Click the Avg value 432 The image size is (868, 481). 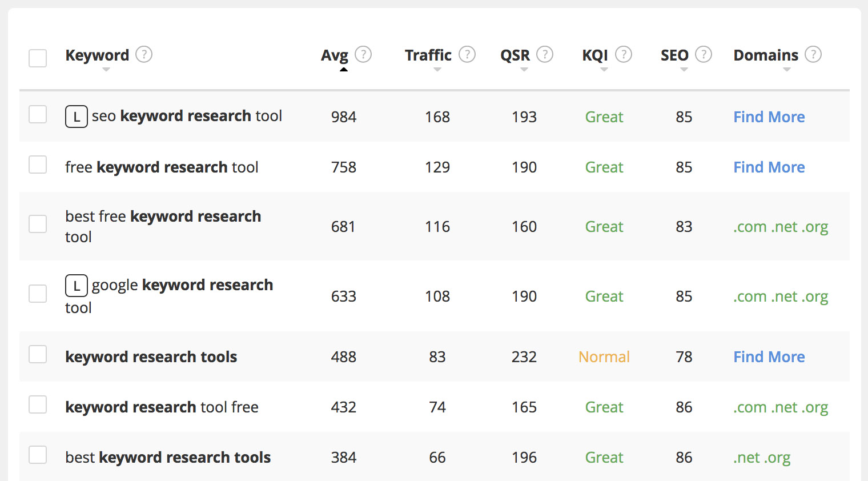coord(344,407)
